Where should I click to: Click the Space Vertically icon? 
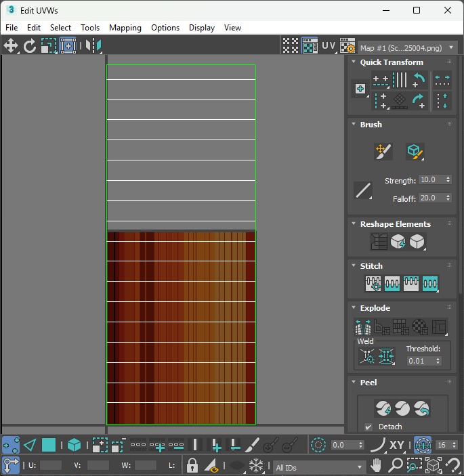point(442,101)
